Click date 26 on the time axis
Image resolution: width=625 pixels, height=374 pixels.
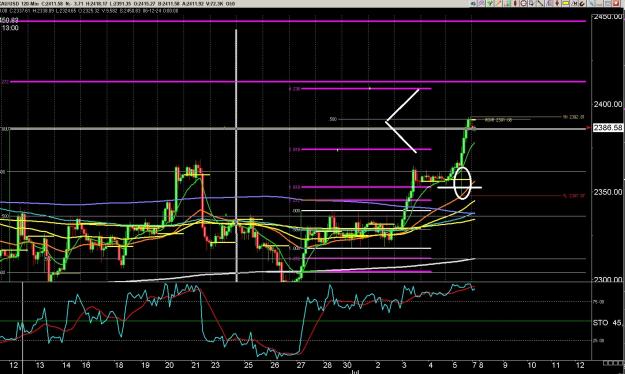pos(275,365)
